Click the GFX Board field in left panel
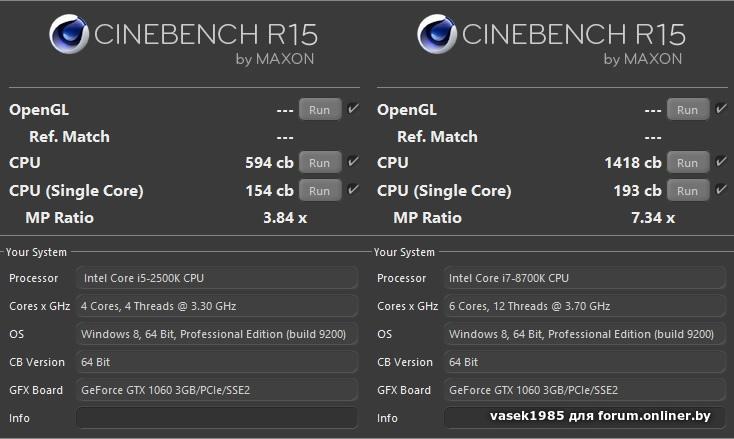 pos(217,390)
